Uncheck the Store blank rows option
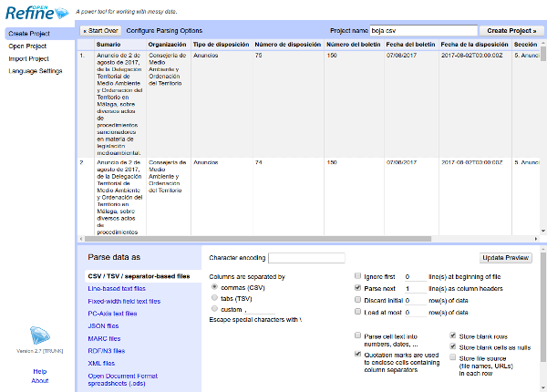The height and width of the screenshot is (392, 547). (x=453, y=335)
